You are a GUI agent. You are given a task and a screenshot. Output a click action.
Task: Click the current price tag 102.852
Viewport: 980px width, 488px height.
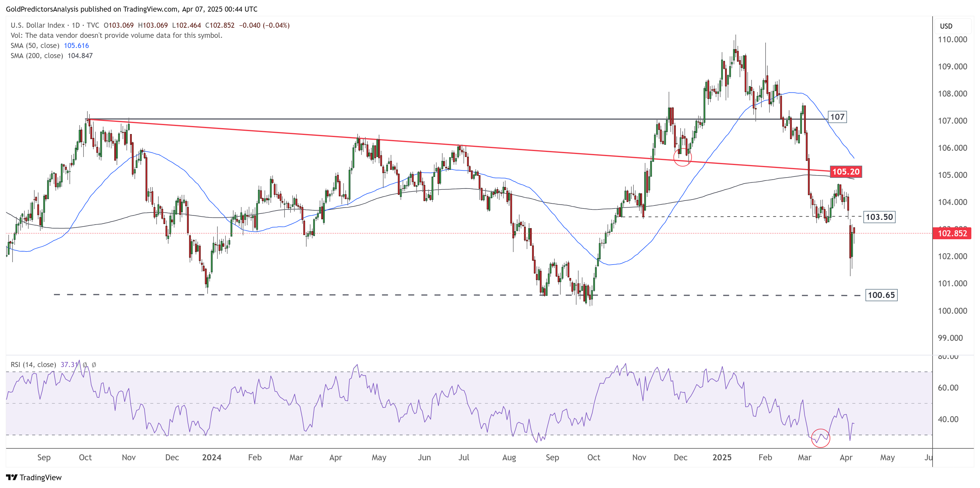(x=952, y=233)
